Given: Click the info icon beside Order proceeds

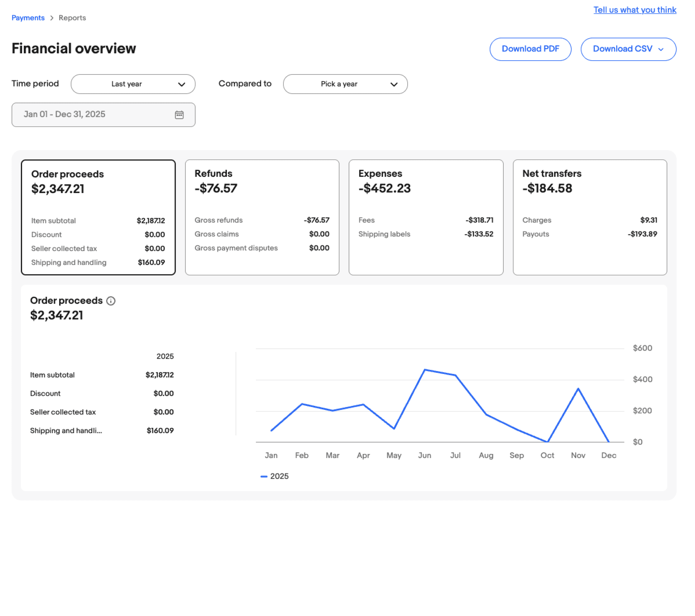Looking at the screenshot, I should [111, 301].
